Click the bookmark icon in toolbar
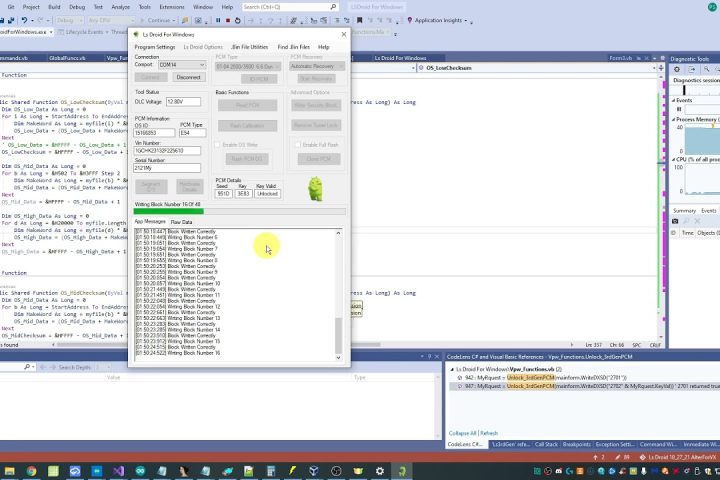The image size is (720, 480). [360, 20]
